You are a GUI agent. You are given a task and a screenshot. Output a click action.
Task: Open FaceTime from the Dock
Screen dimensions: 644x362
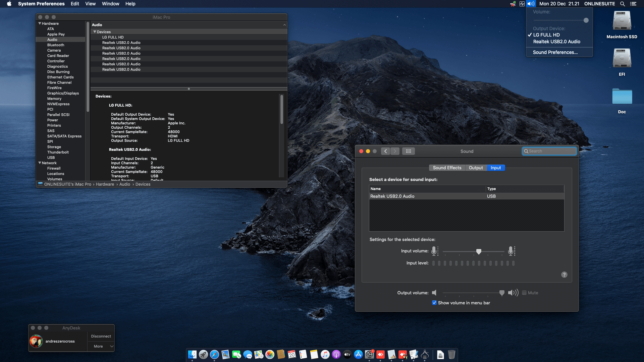coord(236,354)
